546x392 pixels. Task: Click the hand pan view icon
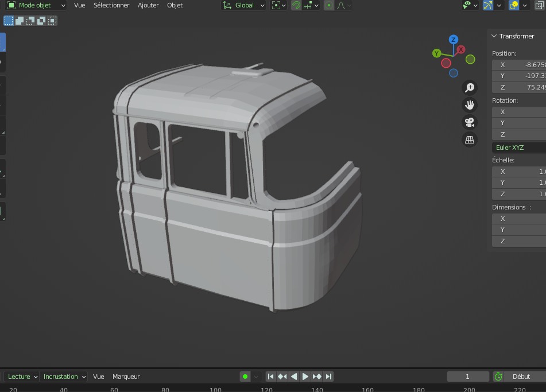(x=470, y=104)
